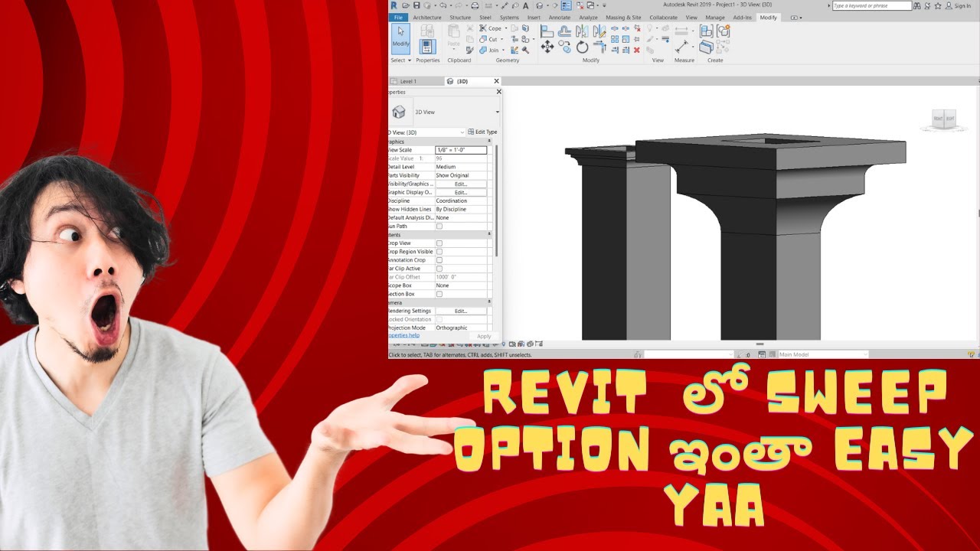Select the Copy tool beside Move
This screenshot has width=980, height=551.
click(564, 47)
